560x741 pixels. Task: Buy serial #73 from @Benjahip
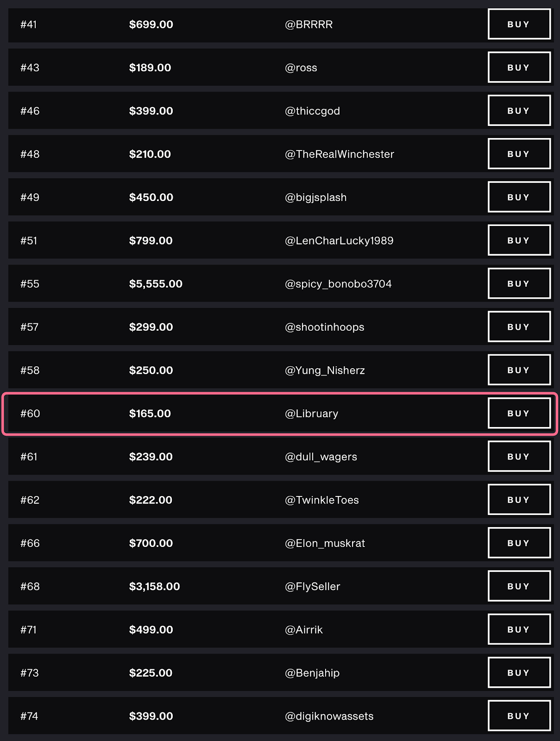pos(519,672)
